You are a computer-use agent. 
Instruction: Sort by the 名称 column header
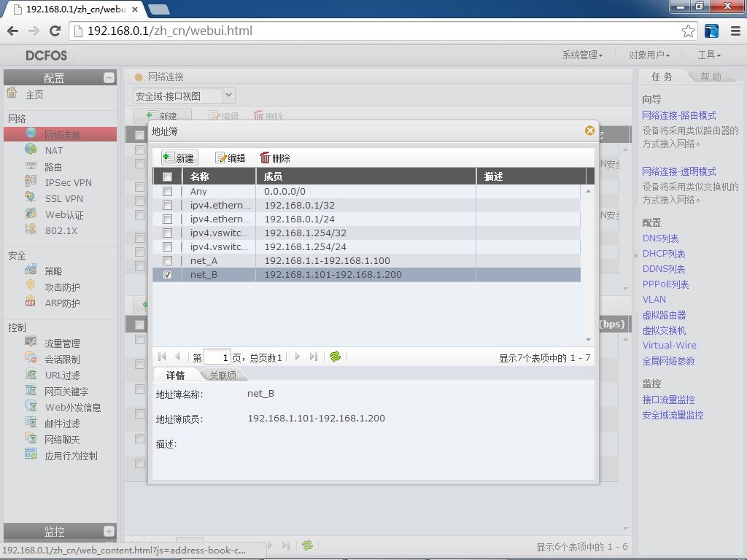tap(219, 176)
